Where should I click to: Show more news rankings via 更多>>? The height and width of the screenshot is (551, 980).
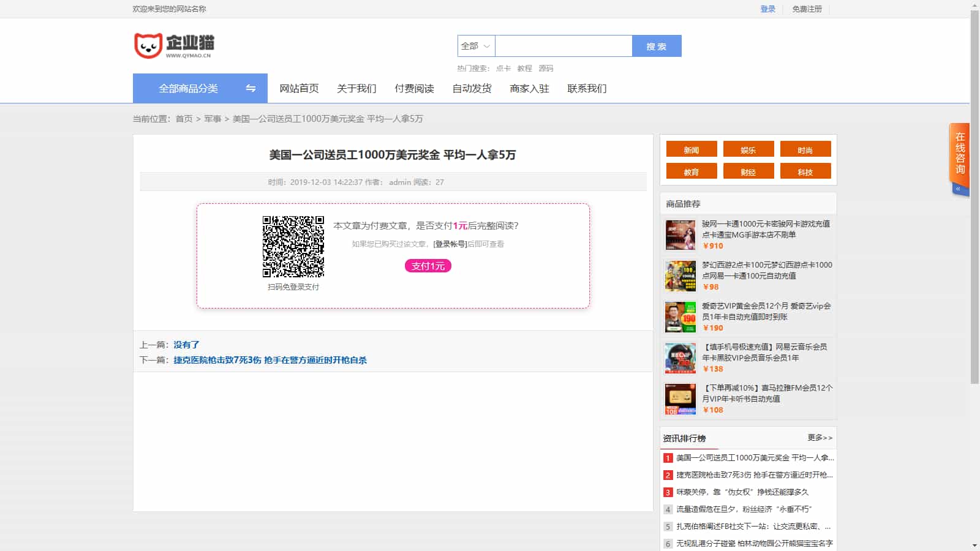click(x=820, y=438)
